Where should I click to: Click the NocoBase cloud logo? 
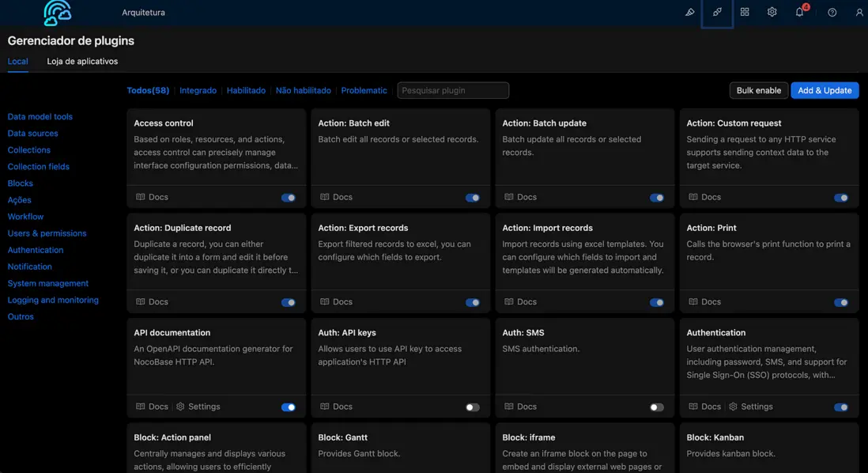57,13
